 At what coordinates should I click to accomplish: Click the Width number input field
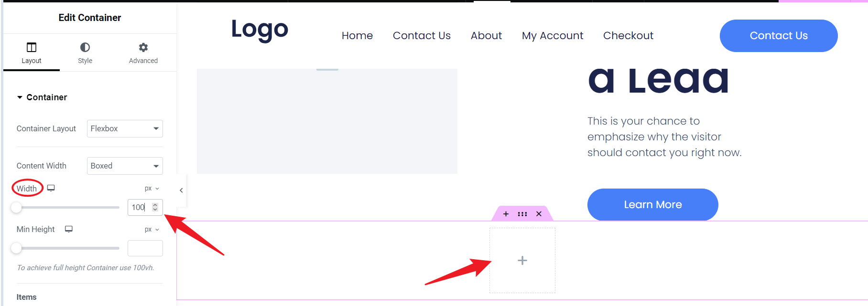click(140, 207)
